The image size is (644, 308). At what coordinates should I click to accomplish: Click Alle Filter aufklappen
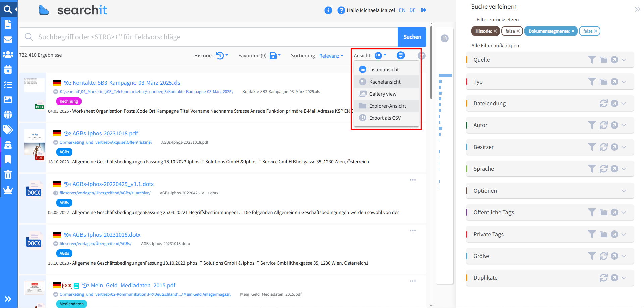tap(495, 46)
